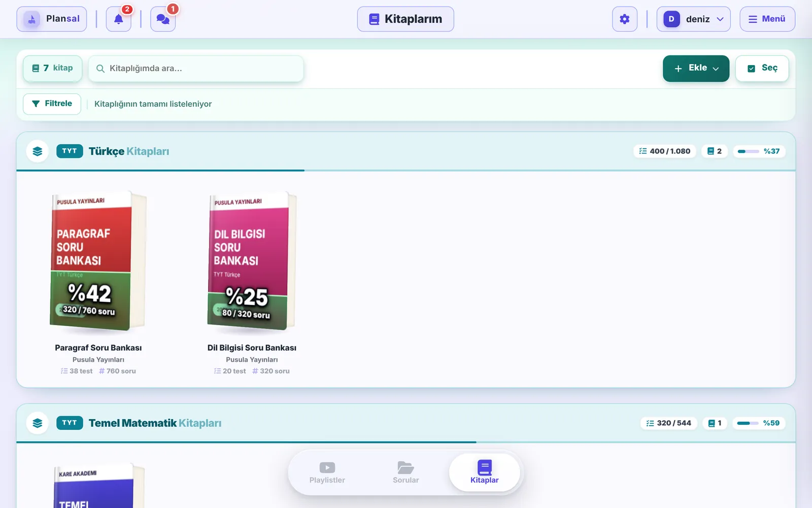Click the 320 soru label under Dil Bilgisi
812x508 pixels.
(x=271, y=371)
